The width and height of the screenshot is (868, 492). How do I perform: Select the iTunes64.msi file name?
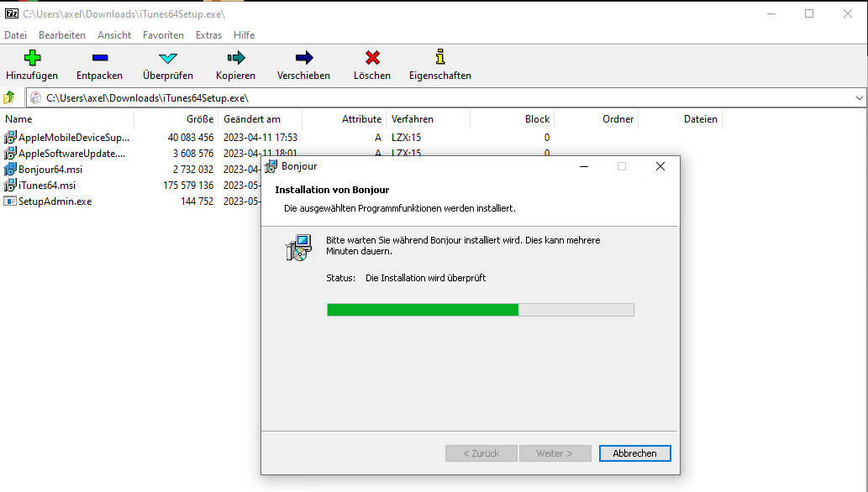[x=47, y=186]
